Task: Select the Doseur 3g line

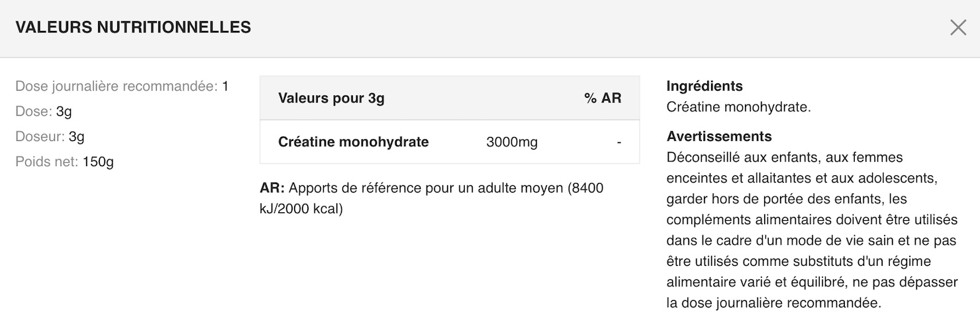Action: pos(50,137)
